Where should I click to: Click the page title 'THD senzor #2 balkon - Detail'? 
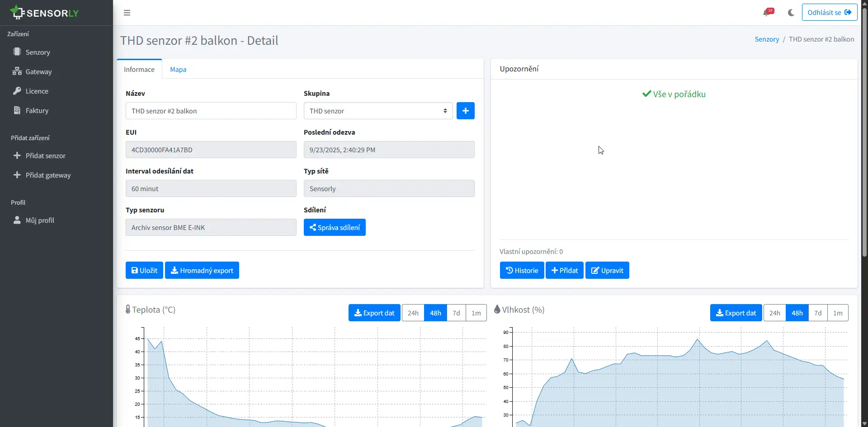[199, 41]
